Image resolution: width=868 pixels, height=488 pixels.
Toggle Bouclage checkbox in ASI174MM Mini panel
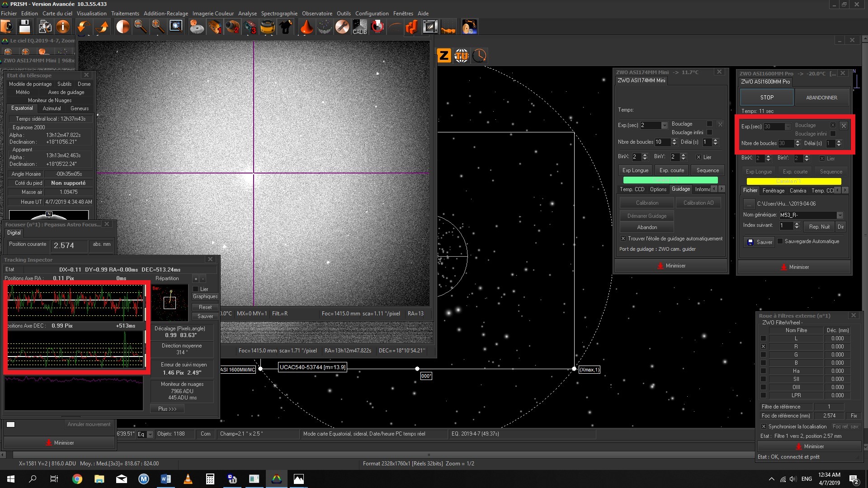[x=709, y=124]
